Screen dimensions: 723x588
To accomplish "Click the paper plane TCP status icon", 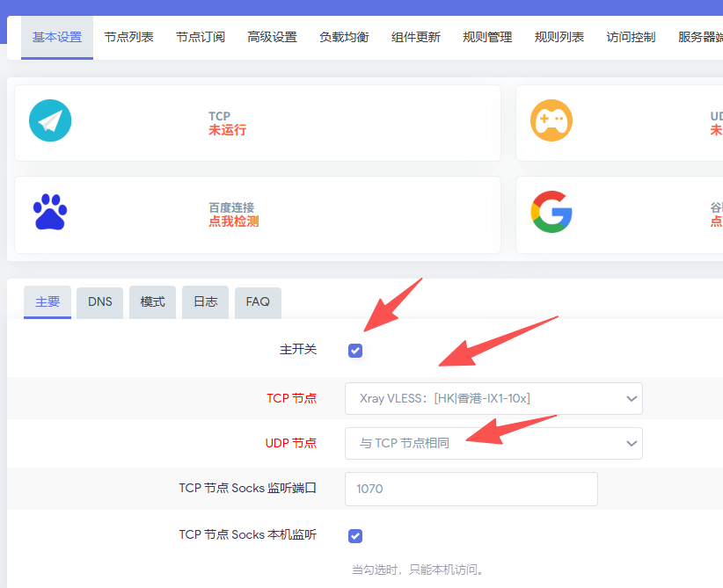I will 50,121.
